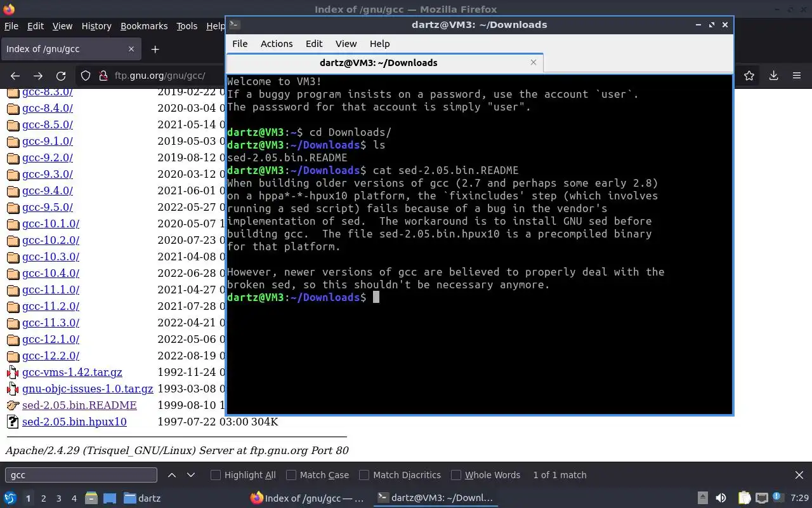
Task: Click the volume speaker tray icon
Action: pos(721,498)
